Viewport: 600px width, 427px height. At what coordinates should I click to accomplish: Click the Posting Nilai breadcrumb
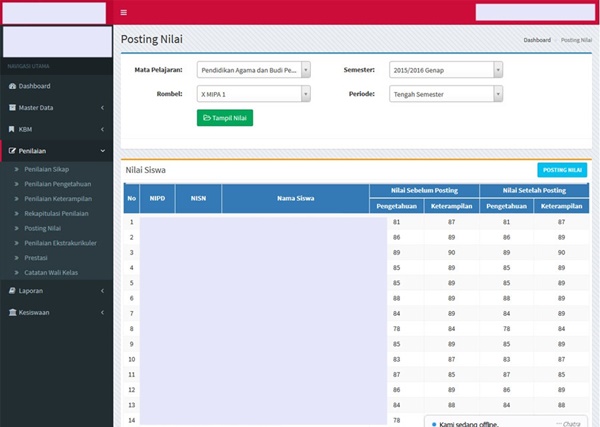576,40
